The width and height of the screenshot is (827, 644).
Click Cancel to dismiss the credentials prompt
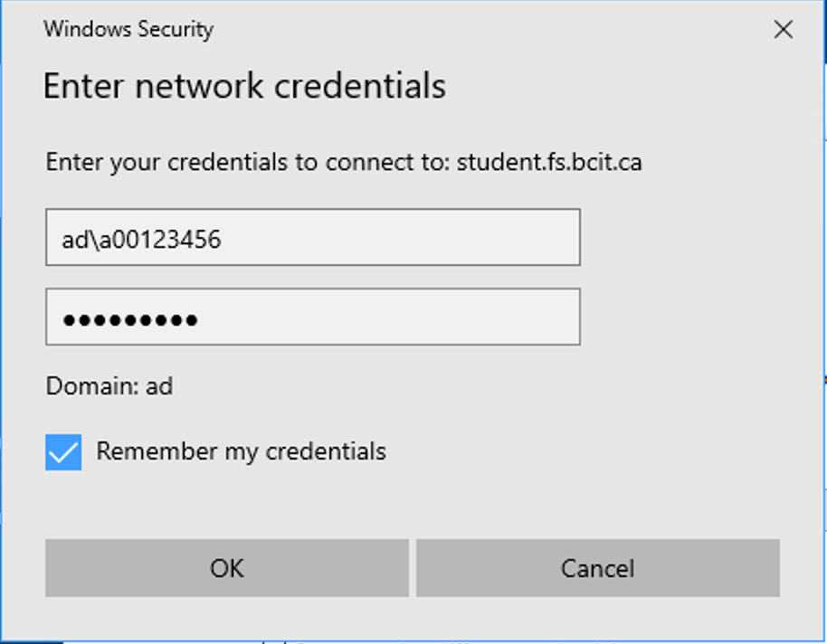coord(597,568)
